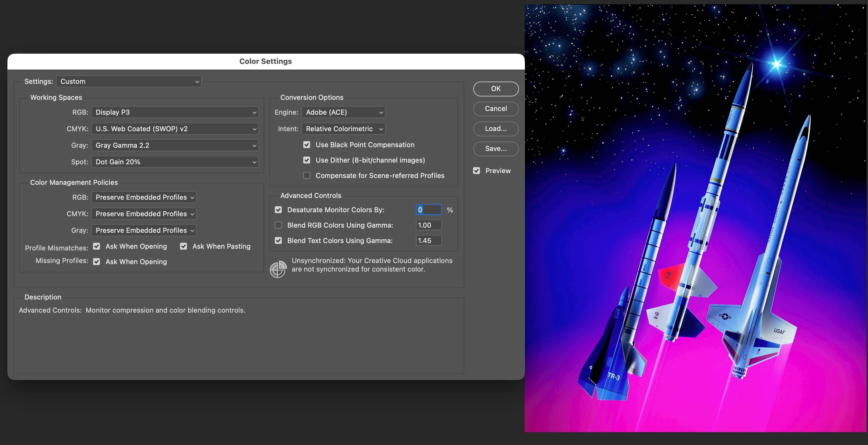Image resolution: width=868 pixels, height=445 pixels.
Task: Open the rendering Intent dropdown
Action: pyautogui.click(x=343, y=129)
